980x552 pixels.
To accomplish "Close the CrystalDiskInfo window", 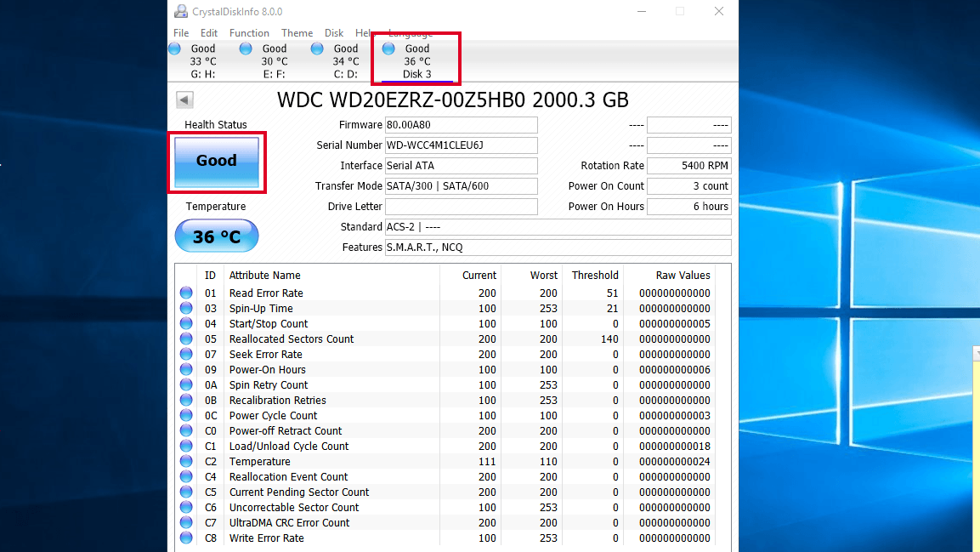I will (x=719, y=11).
